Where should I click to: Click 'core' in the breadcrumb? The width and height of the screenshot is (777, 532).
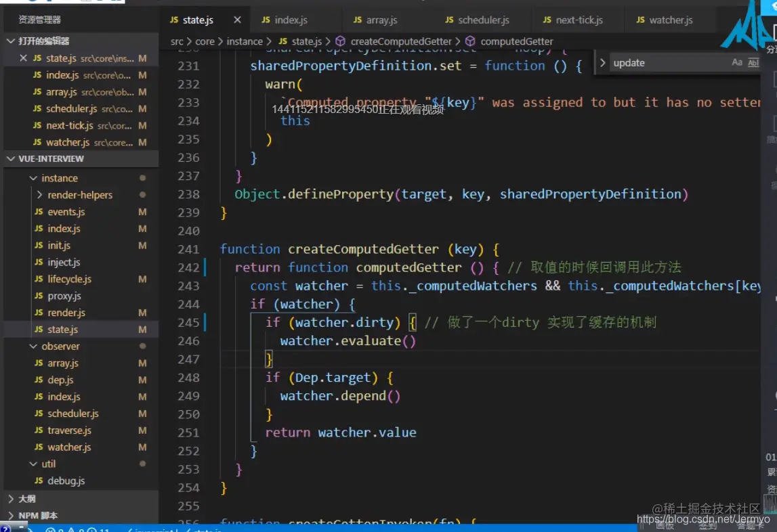coord(205,41)
